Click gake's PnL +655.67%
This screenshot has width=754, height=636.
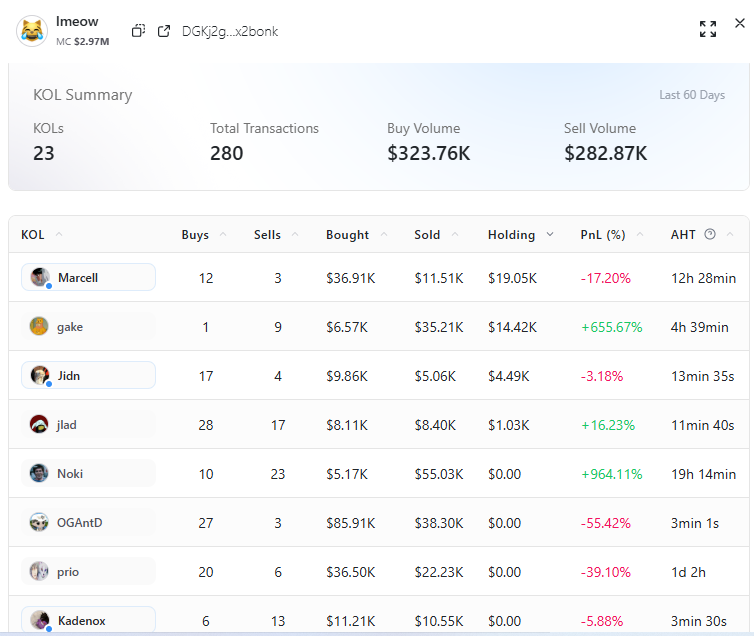pyautogui.click(x=612, y=327)
